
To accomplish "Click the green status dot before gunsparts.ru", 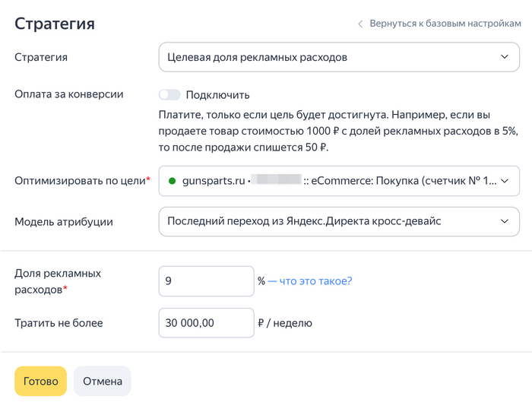I will click(172, 181).
